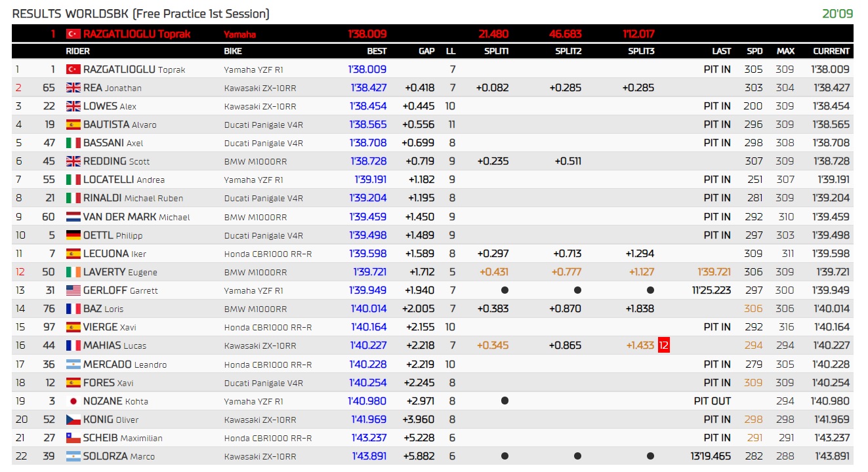Open rider VAN DER MARK Michael
868x472 pixels.
pos(136,216)
